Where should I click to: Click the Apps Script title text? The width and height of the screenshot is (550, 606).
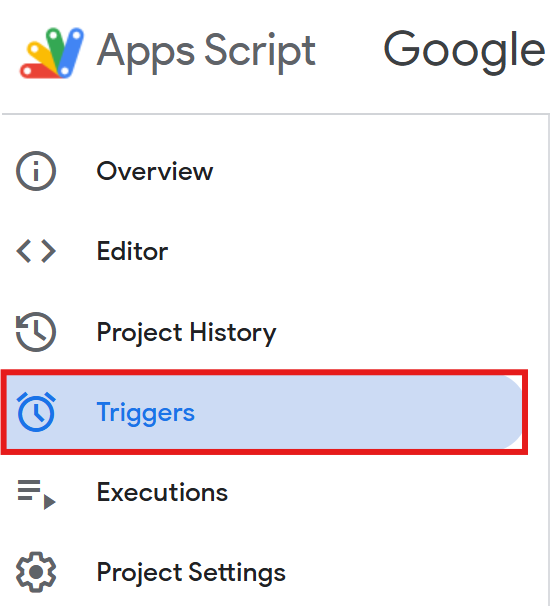206,52
